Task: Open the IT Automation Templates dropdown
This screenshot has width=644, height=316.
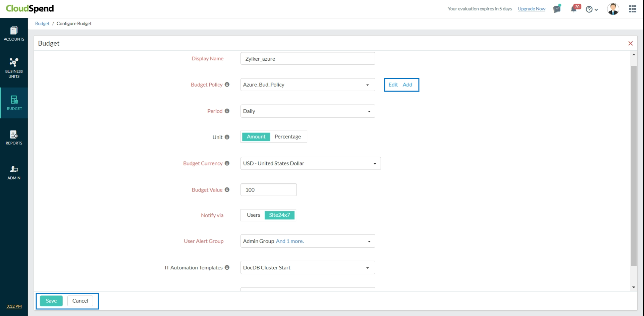Action: tap(308, 268)
